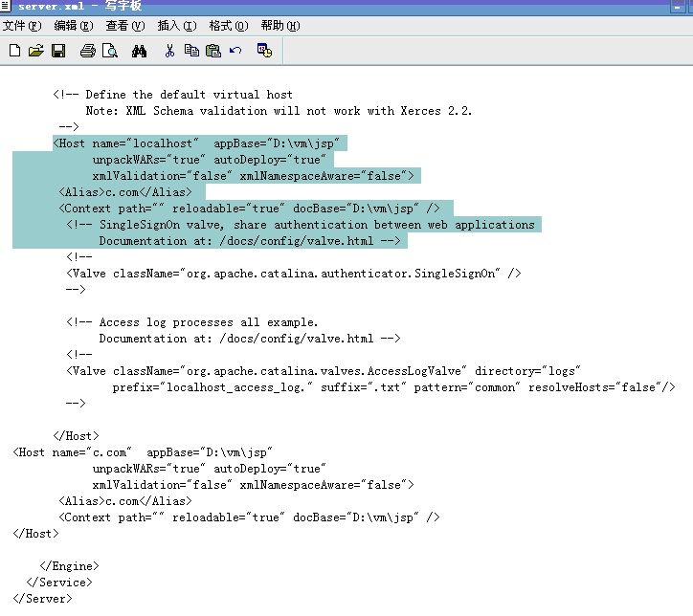Viewport: 693px width, 616px height.
Task: Click the 'Note: XML Schema validation' line
Action: (x=279, y=111)
